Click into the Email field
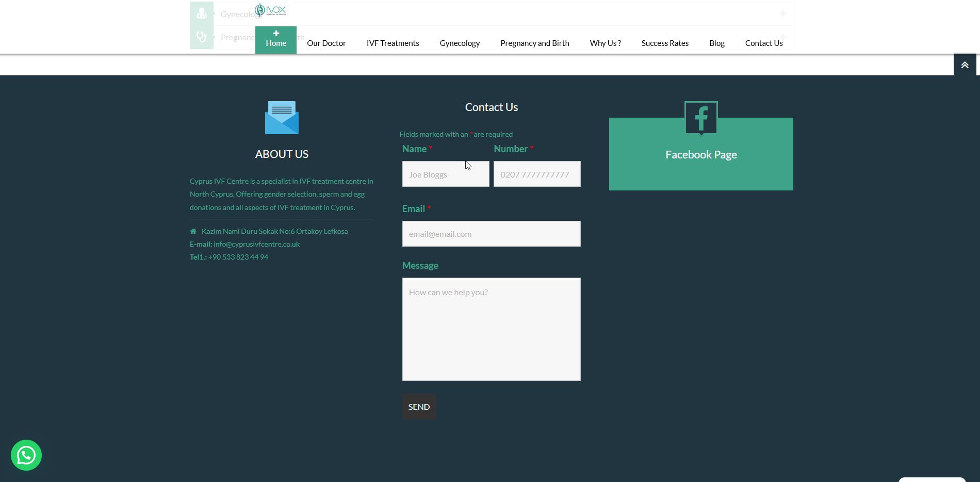Viewport: 980px width, 482px height. tap(491, 234)
